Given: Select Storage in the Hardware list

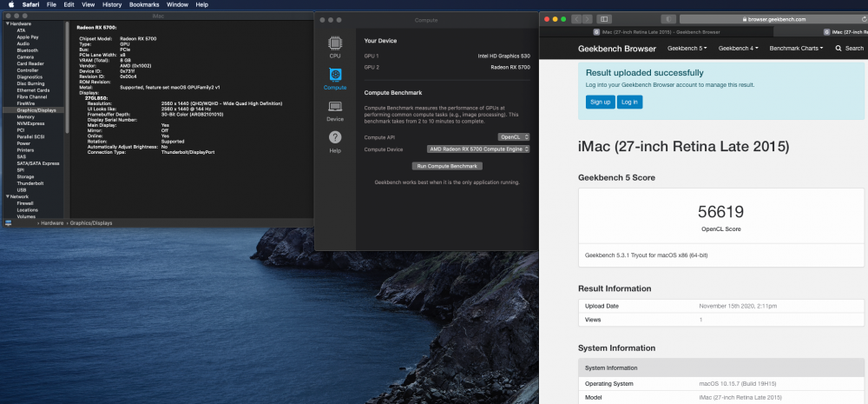Looking at the screenshot, I should pyautogui.click(x=25, y=176).
